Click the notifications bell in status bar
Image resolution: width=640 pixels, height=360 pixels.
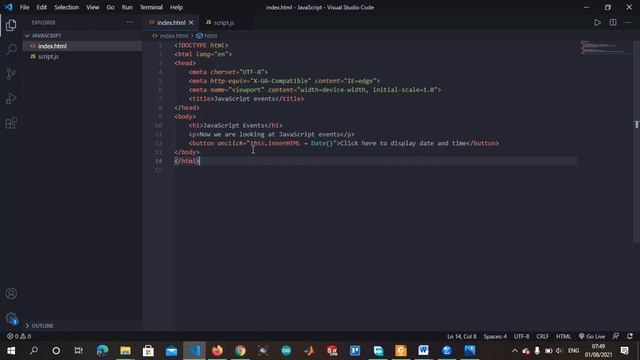630,336
